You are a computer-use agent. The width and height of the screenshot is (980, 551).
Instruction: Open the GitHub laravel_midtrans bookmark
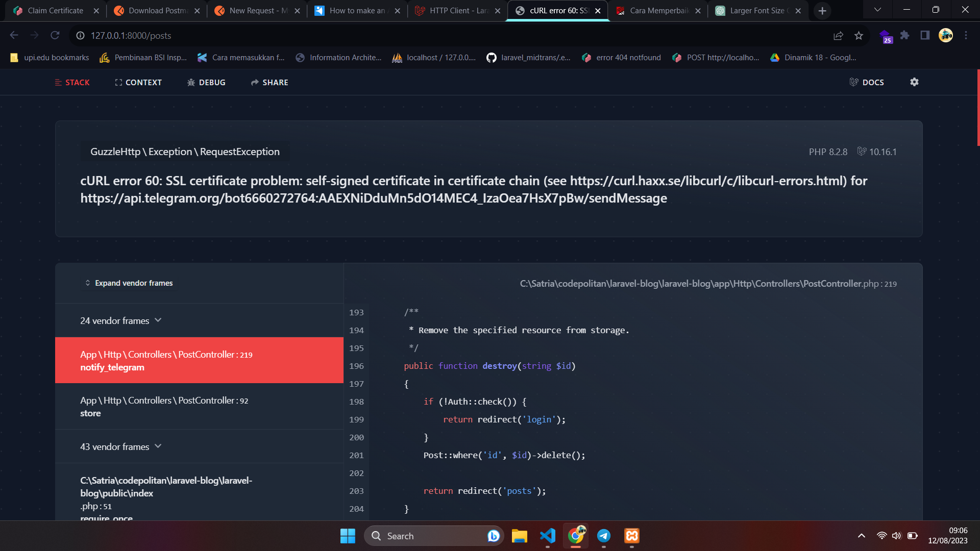(529, 58)
